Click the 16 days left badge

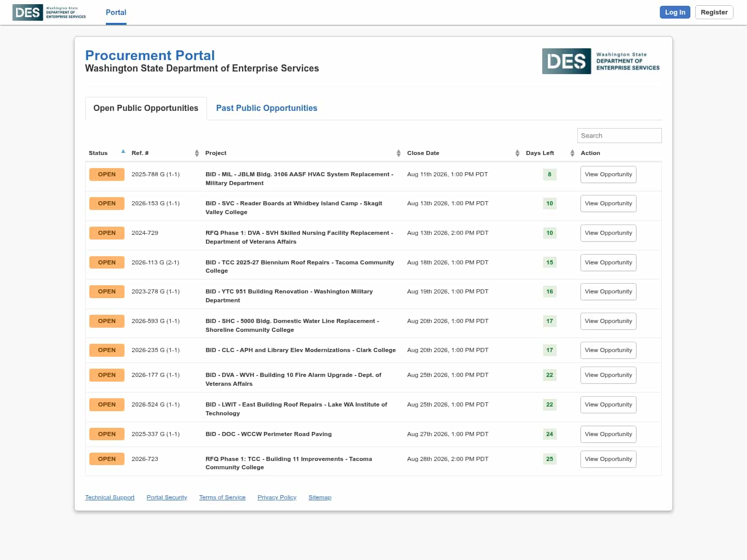[549, 292]
